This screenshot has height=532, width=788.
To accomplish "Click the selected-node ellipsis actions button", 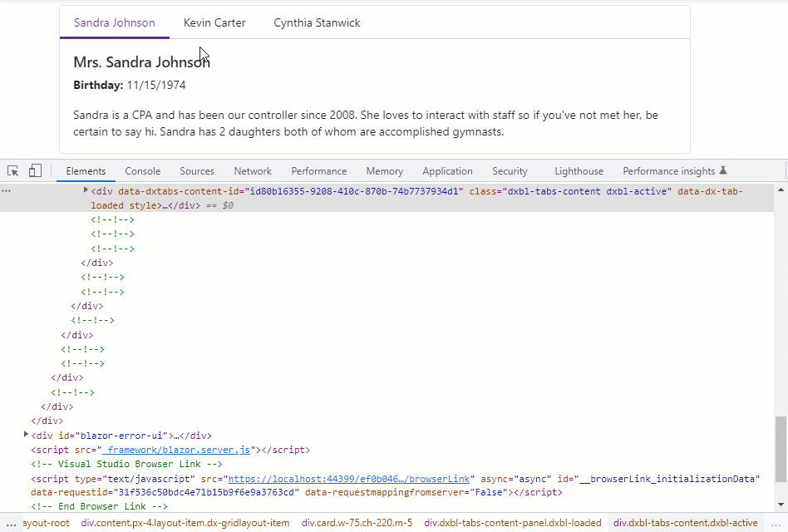I will click(6, 191).
